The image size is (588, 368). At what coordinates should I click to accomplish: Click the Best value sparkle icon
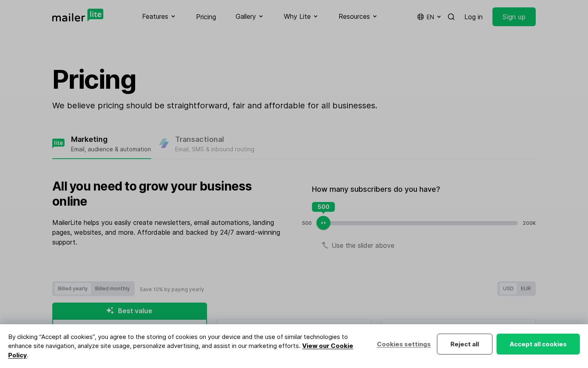110,311
